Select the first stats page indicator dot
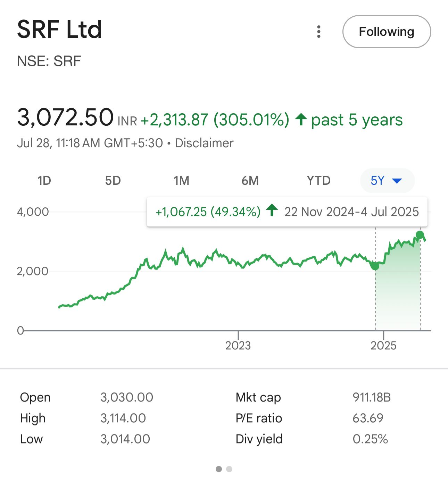Screen dimensions: 448x480 (x=219, y=469)
